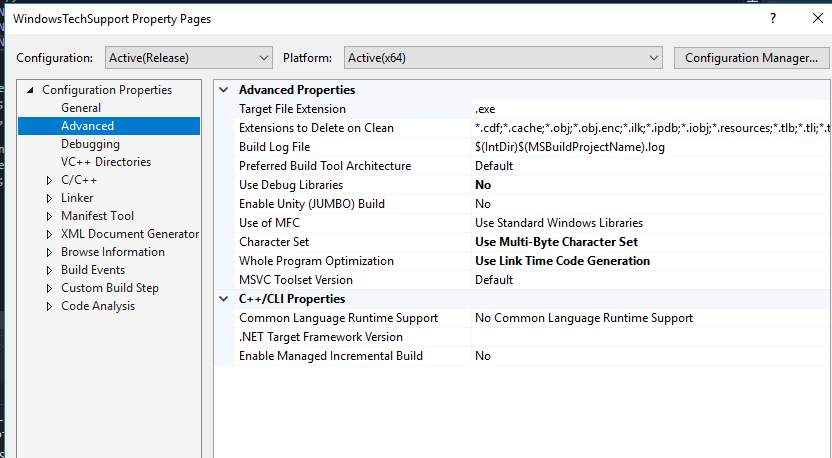Close the Property Pages dialog
Image resolution: width=832 pixels, height=458 pixels.
click(818, 19)
